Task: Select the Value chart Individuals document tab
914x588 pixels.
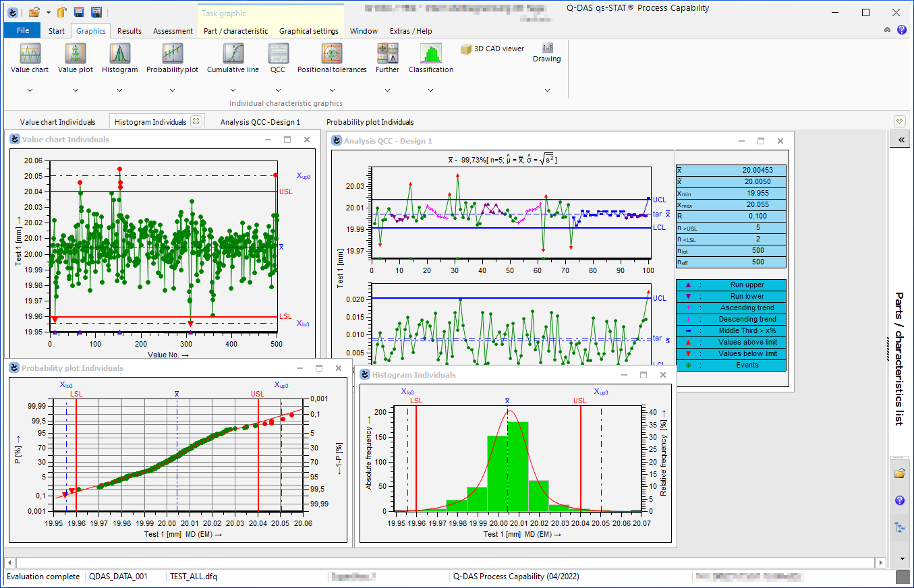Action: pos(57,122)
